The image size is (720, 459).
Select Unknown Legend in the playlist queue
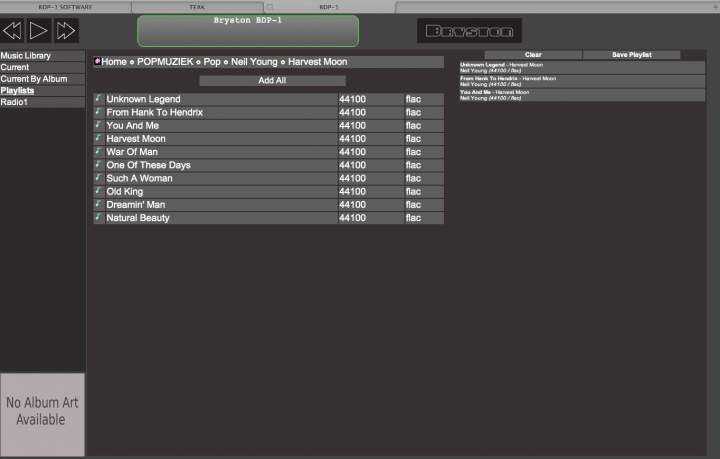pyautogui.click(x=582, y=67)
